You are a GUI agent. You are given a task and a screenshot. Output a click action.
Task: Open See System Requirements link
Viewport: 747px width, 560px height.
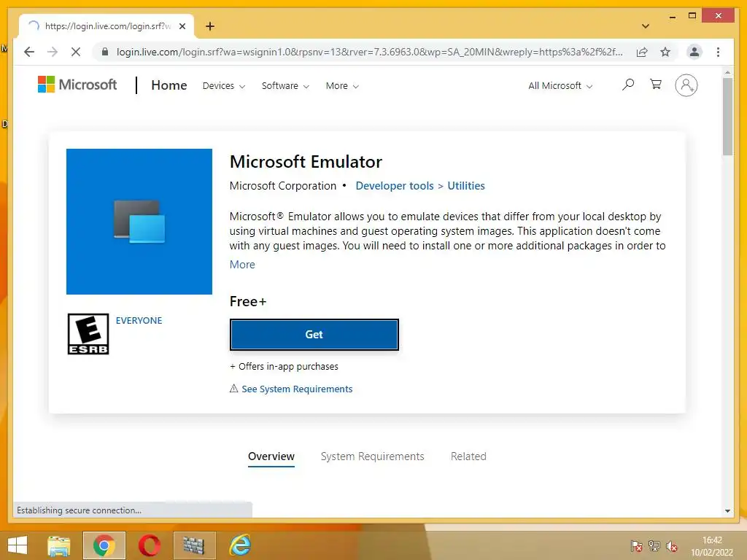[x=297, y=389]
